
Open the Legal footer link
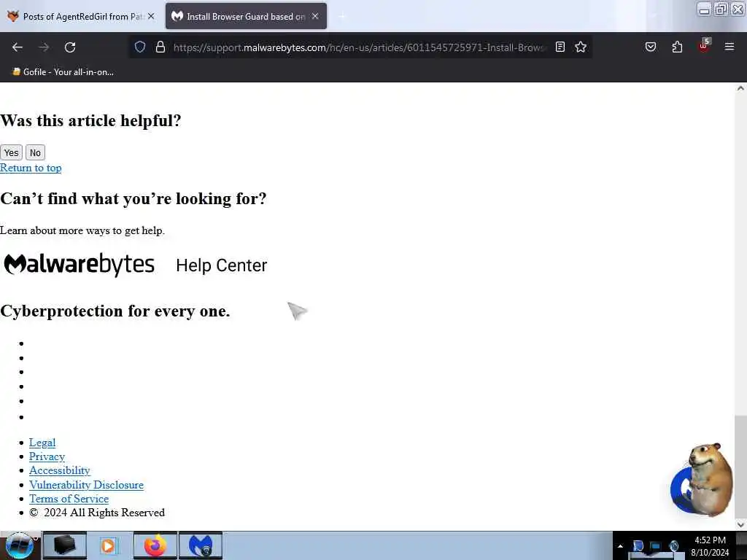point(42,443)
